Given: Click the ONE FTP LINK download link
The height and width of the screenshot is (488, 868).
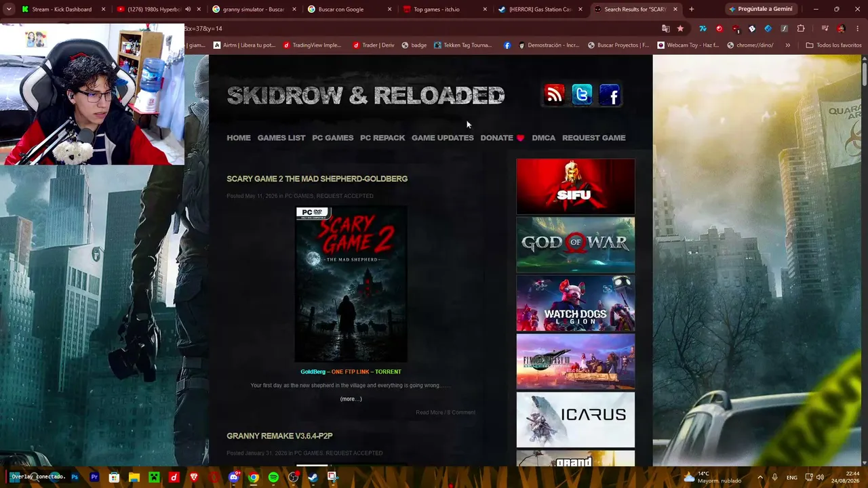Looking at the screenshot, I should click(351, 371).
